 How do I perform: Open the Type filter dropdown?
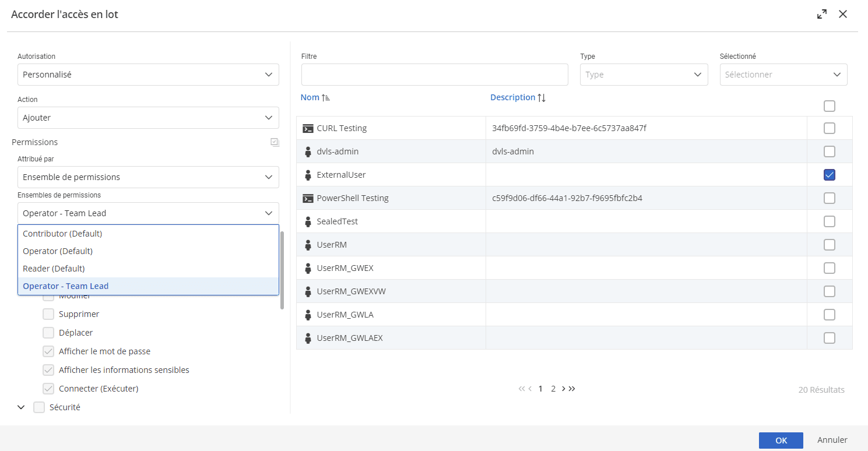644,75
